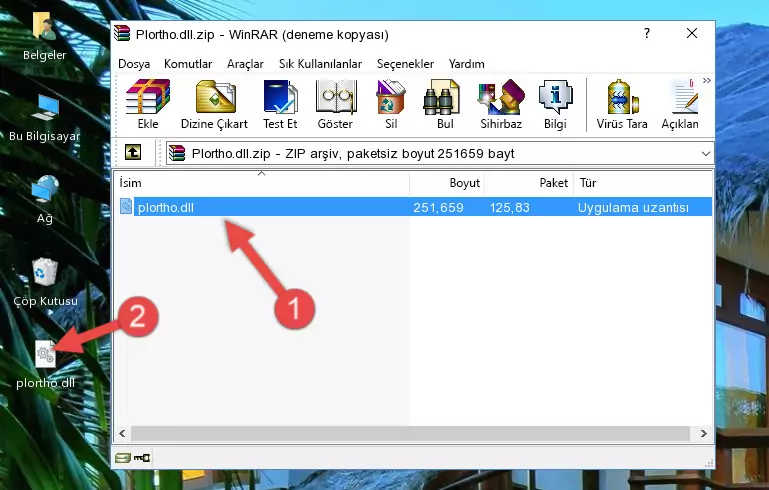Run Test Et archive test icon

280,97
